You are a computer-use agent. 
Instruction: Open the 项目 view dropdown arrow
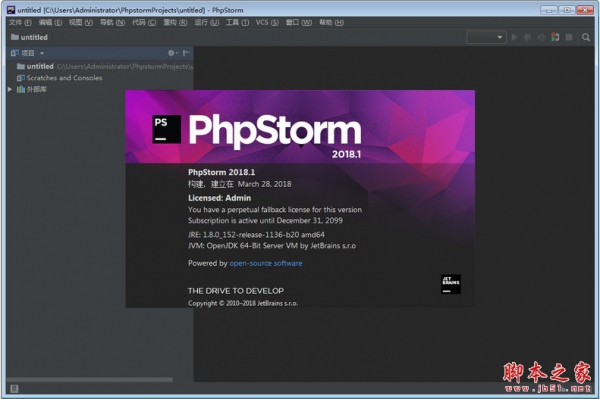[42, 53]
